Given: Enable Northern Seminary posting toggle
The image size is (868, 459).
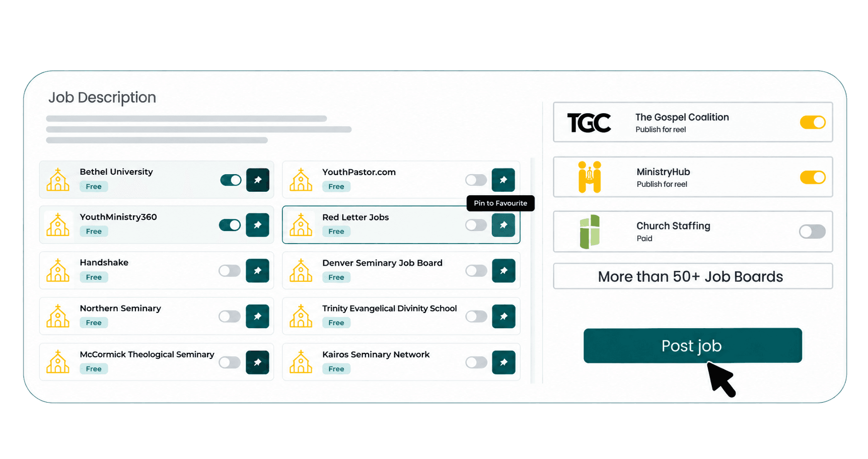Looking at the screenshot, I should pyautogui.click(x=230, y=317).
